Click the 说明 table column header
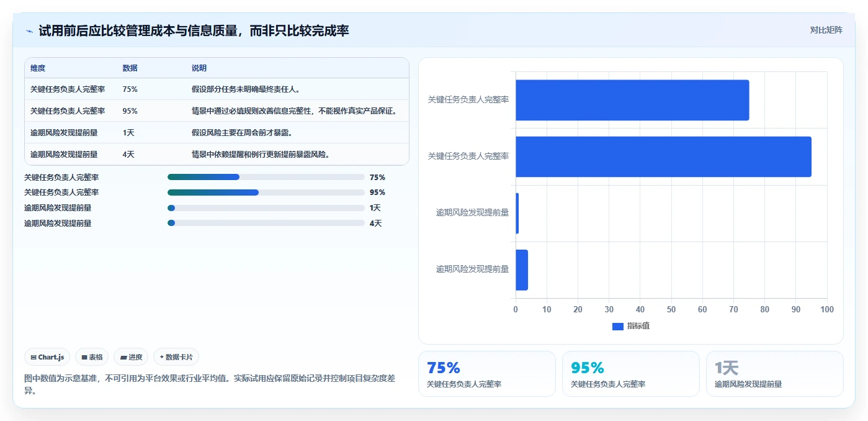 [199, 68]
